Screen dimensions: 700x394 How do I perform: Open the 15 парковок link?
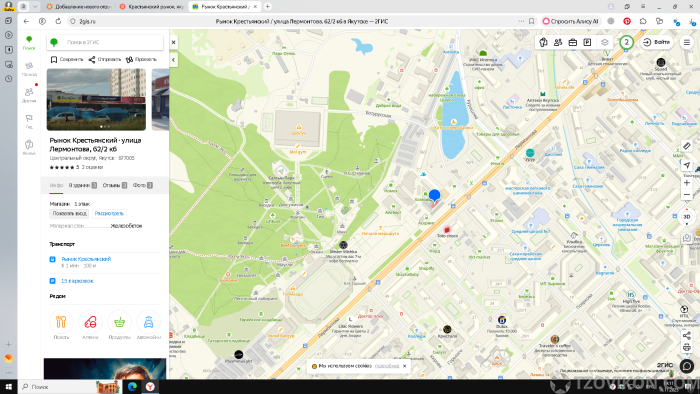(77, 281)
